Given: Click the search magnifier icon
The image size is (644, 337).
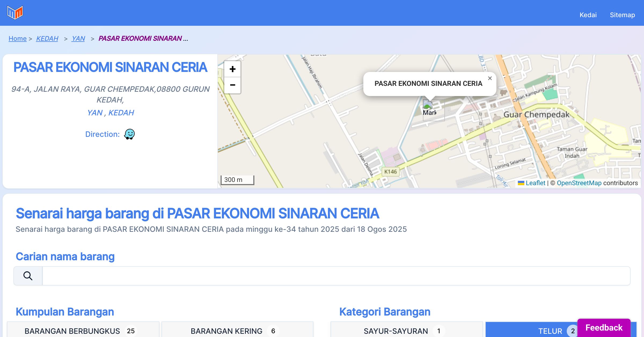Looking at the screenshot, I should tap(28, 276).
